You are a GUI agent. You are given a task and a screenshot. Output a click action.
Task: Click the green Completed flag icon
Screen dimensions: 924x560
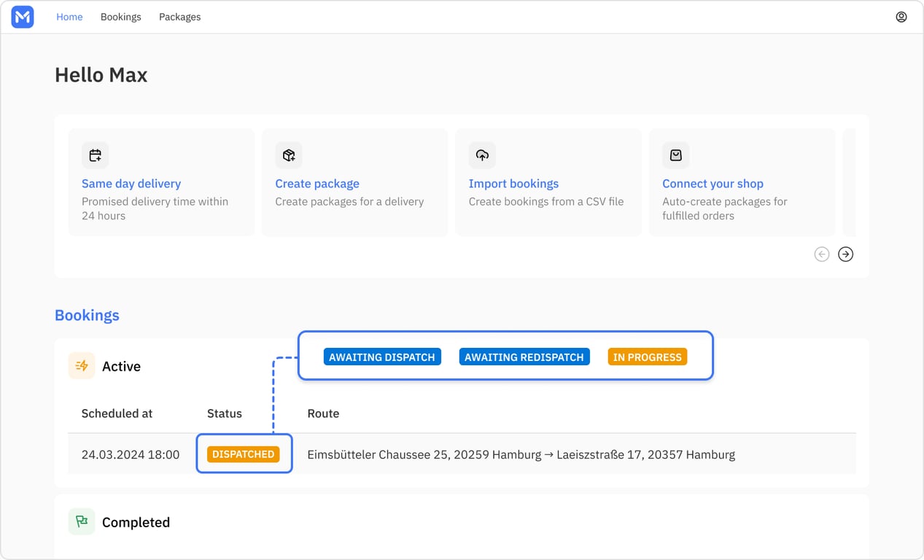coord(82,522)
